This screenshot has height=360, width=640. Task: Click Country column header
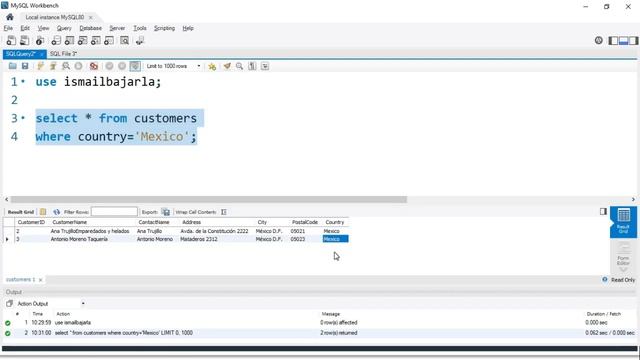pos(335,222)
